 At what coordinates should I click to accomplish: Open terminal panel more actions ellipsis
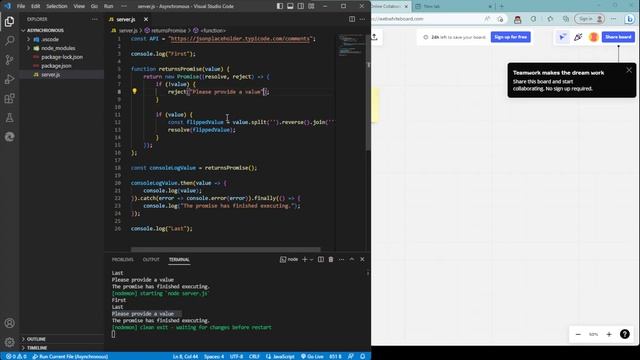click(x=341, y=260)
